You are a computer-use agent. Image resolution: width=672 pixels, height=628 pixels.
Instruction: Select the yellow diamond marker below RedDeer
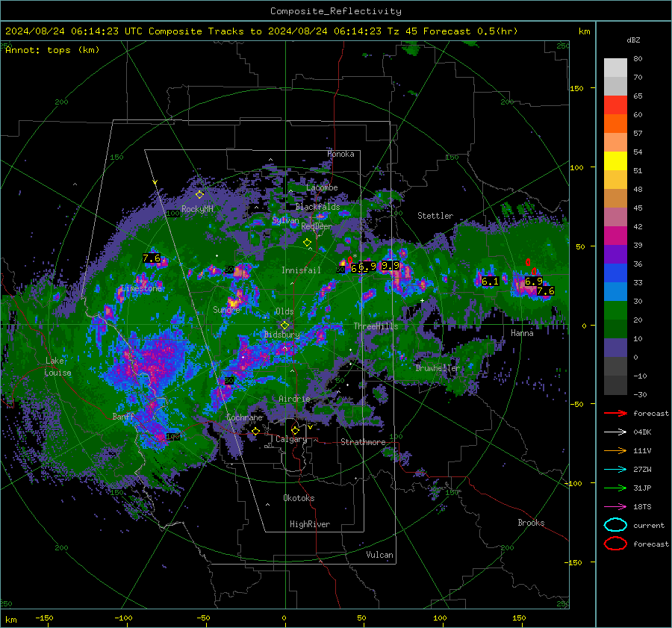coord(308,243)
